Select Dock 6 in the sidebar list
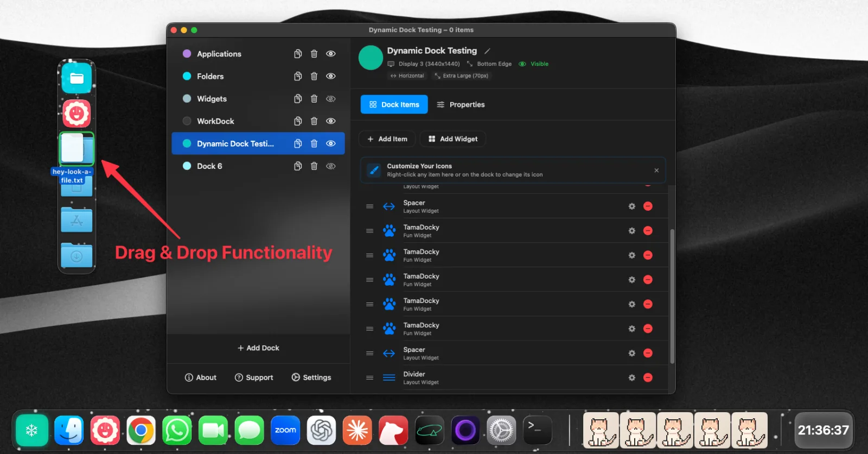This screenshot has height=454, width=868. 258,166
